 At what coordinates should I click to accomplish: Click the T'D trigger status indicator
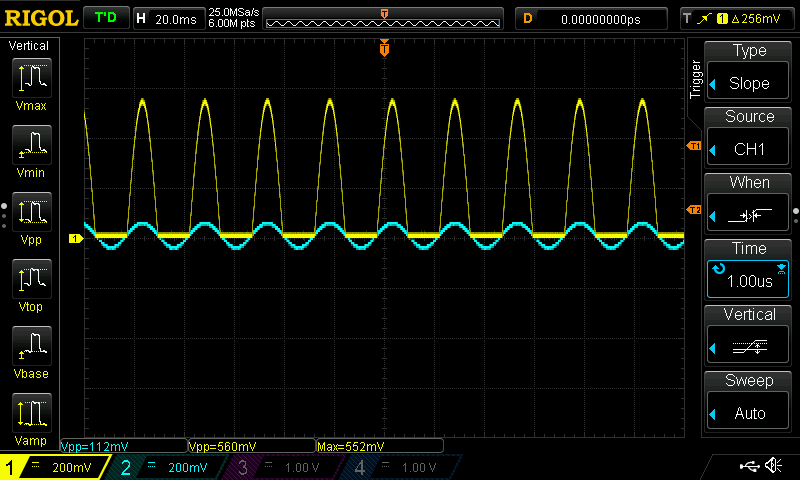point(106,18)
